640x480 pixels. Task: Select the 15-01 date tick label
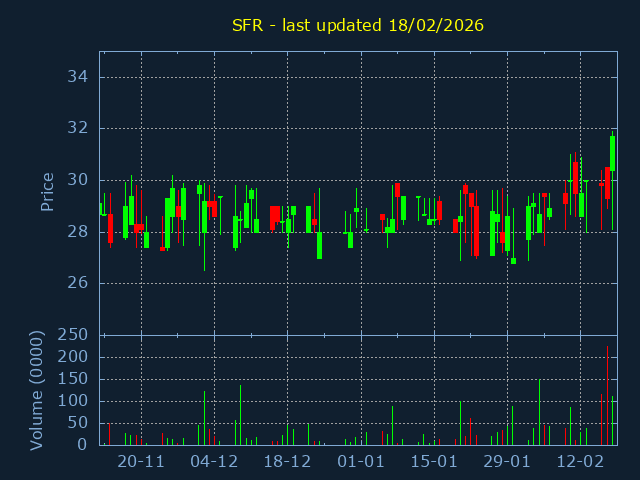tap(434, 462)
